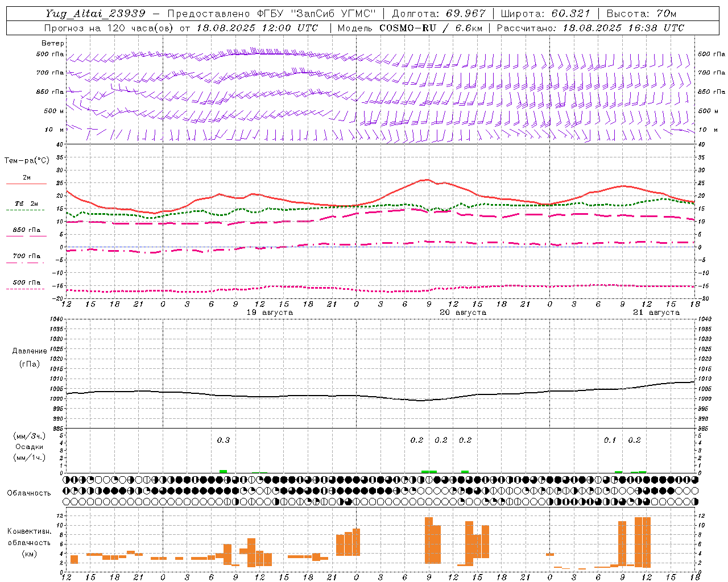This screenshot has width=728, height=582.
Task: Click the solid red 2м legend line sample
Action: click(x=26, y=184)
